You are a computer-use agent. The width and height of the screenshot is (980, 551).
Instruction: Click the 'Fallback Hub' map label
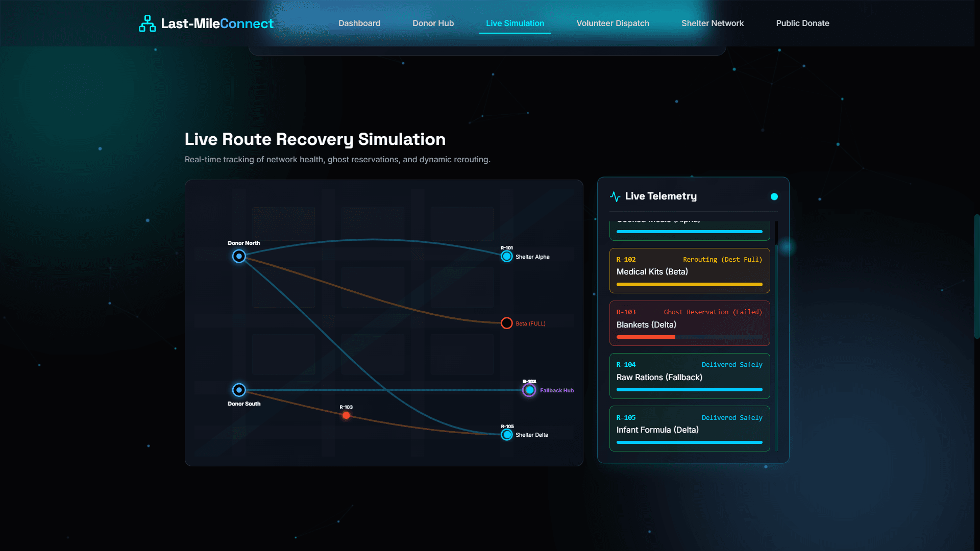(557, 390)
